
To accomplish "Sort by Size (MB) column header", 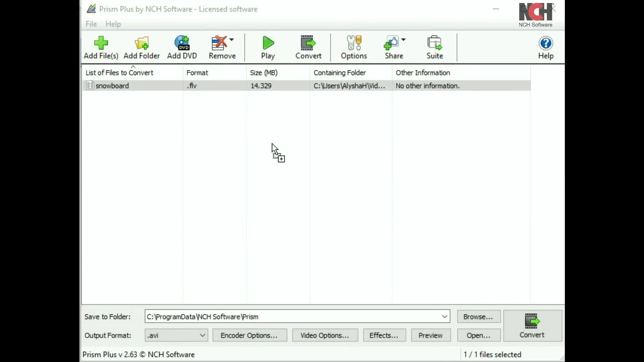I will (264, 73).
